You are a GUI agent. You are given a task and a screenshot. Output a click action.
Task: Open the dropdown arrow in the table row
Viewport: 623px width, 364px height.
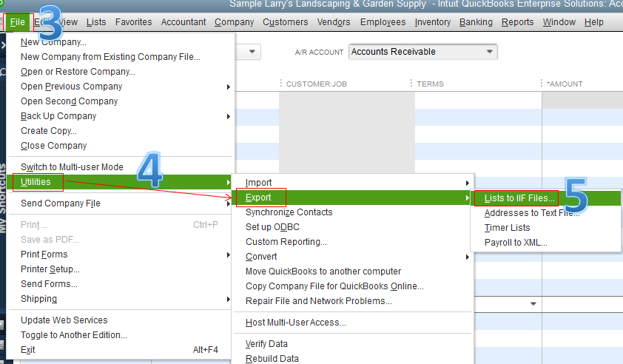pos(533,303)
